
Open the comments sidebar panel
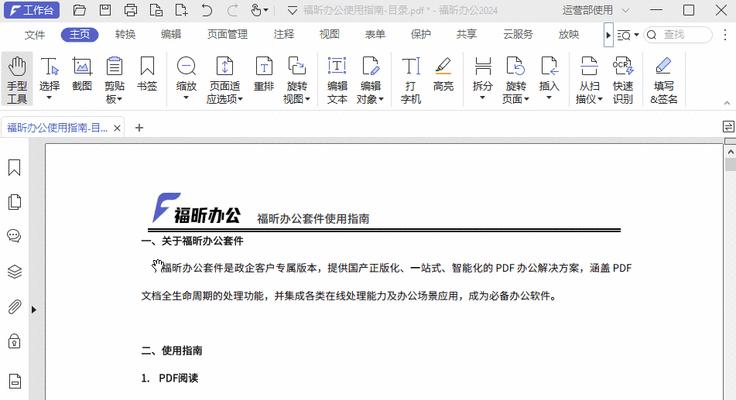coord(15,236)
